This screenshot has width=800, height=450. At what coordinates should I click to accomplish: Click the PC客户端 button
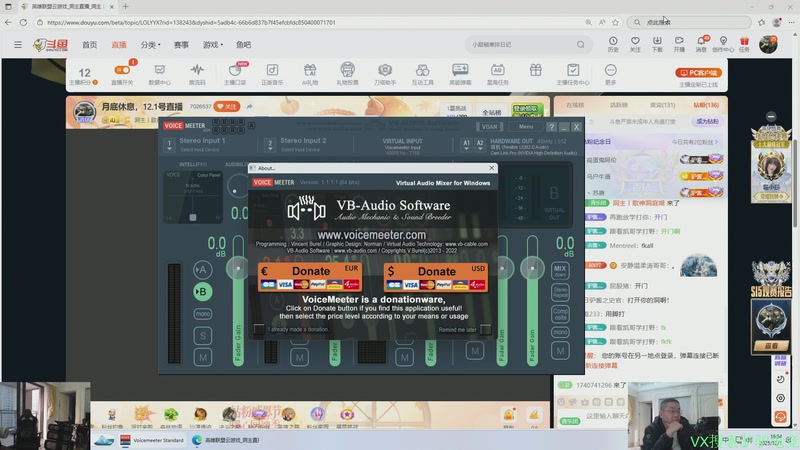coord(698,73)
